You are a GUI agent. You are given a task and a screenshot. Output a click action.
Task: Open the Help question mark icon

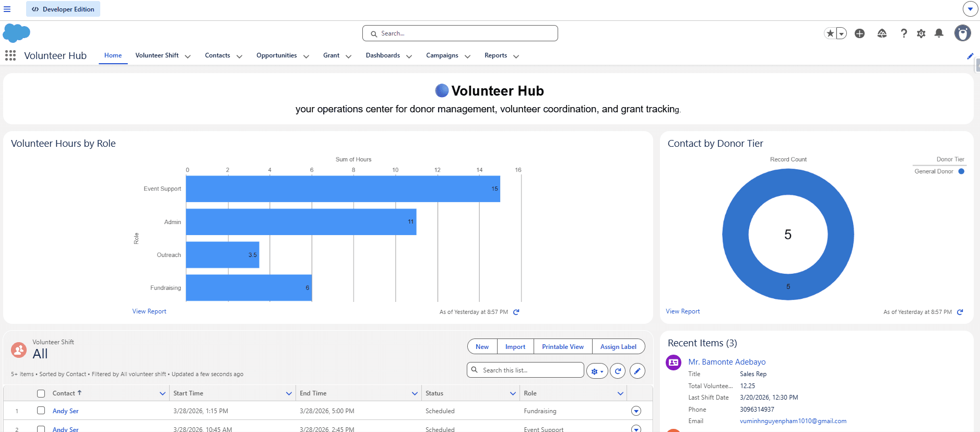(x=904, y=33)
